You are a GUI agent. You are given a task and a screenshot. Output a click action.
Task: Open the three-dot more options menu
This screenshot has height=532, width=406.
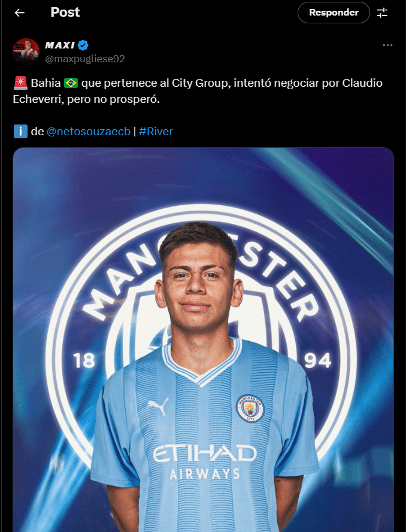[387, 45]
